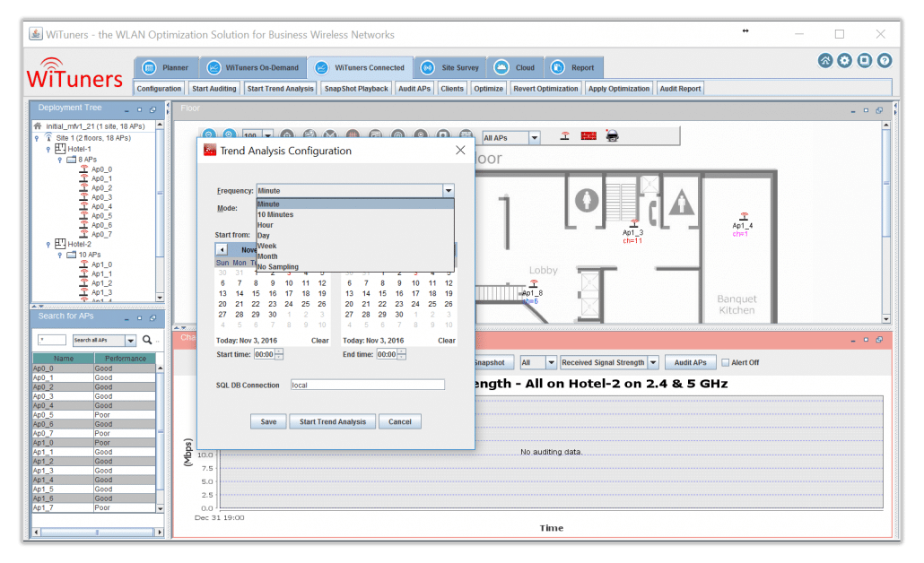The height and width of the screenshot is (563, 924).
Task: Close the Trend Analysis Configuration dialog
Action: coord(460,151)
